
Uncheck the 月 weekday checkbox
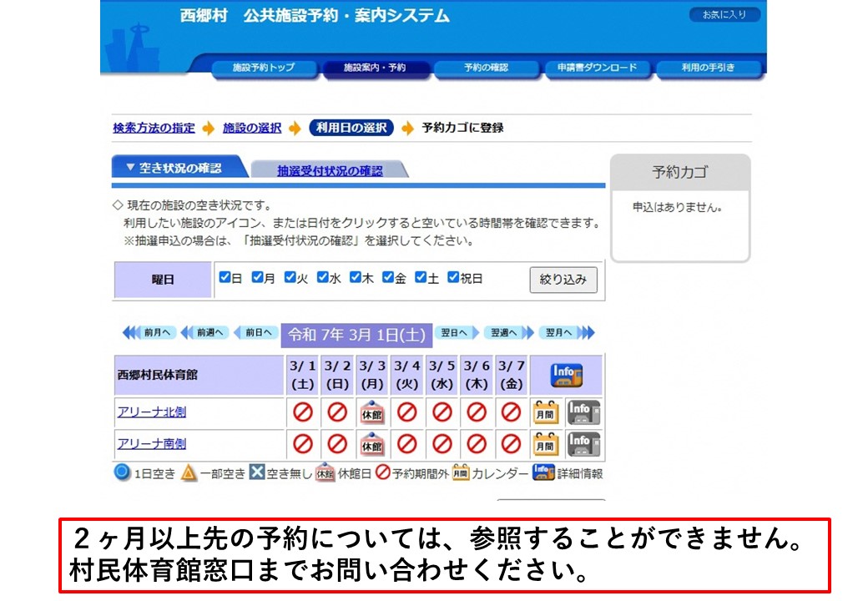tap(257, 277)
